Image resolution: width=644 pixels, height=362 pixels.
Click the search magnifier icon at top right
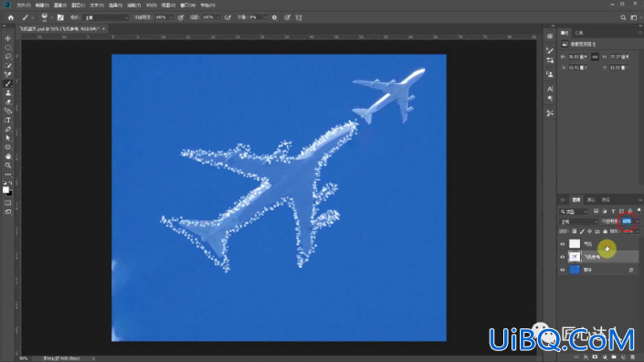623,17
